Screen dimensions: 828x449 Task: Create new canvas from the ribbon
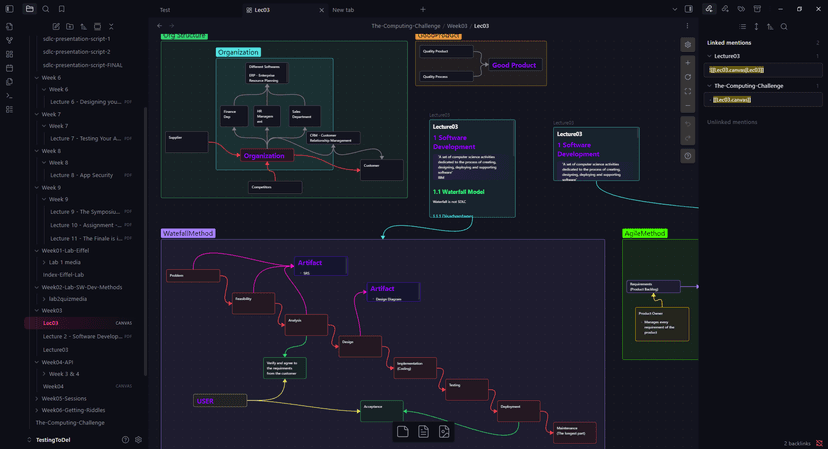(x=9, y=54)
